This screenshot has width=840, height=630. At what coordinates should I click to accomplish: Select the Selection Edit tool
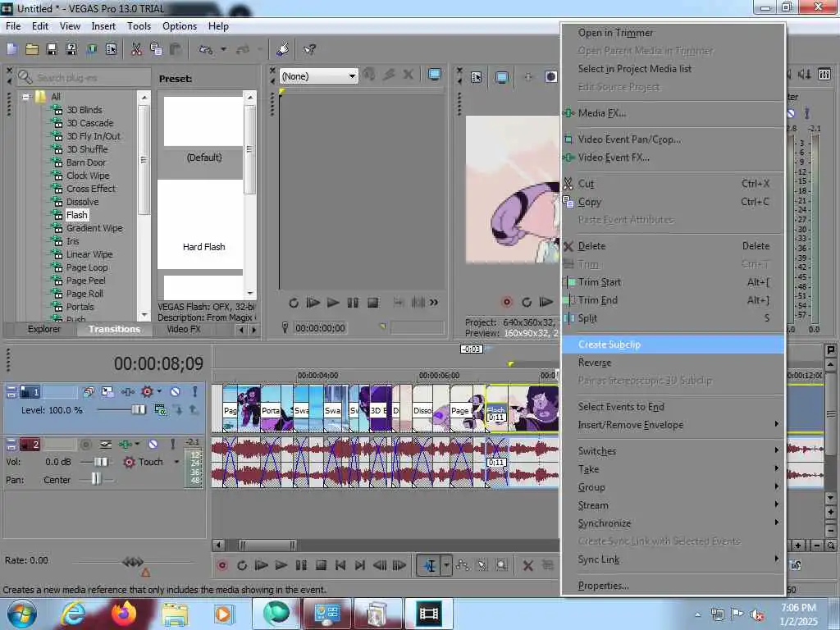(x=482, y=565)
